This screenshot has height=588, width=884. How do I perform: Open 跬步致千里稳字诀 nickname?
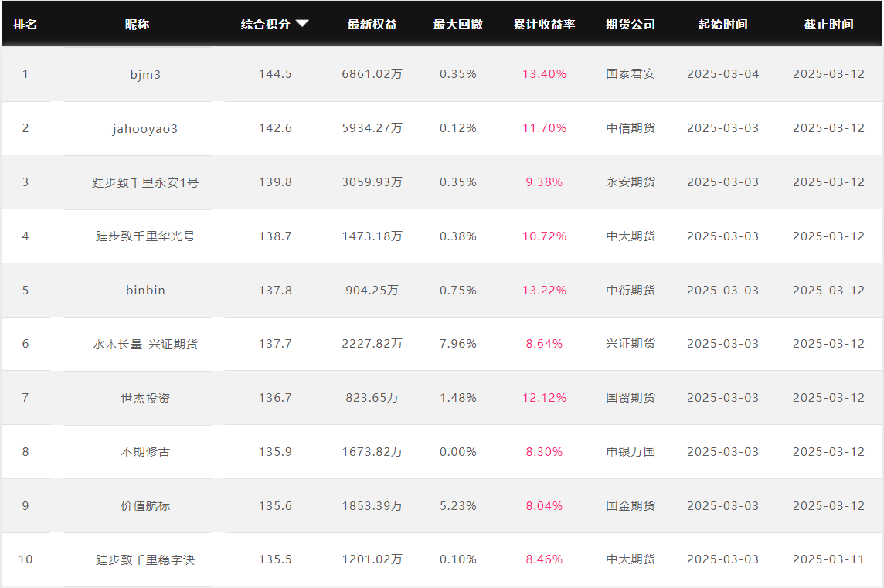coord(145,560)
